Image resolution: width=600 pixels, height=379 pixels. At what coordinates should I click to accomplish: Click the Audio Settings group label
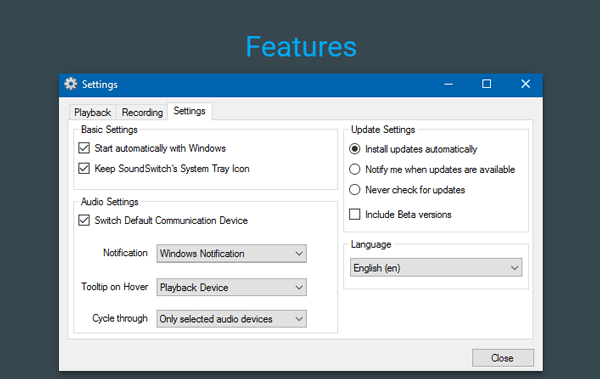(109, 201)
